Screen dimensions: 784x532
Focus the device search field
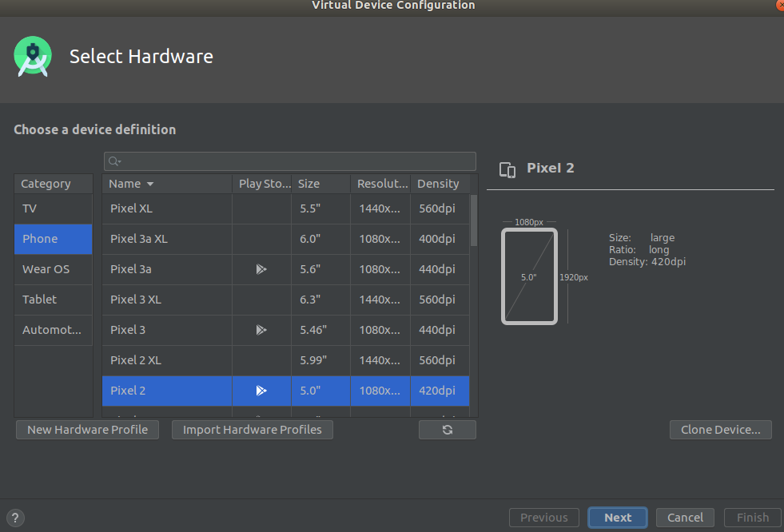pos(290,161)
